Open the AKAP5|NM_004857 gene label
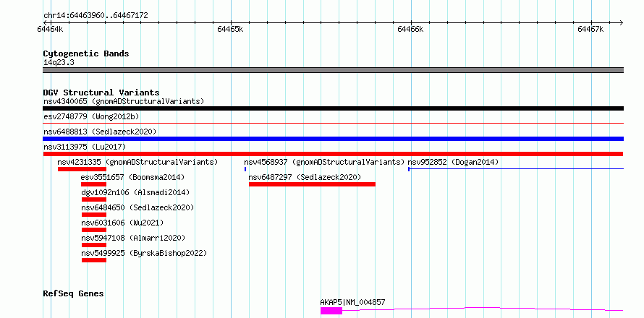The height and width of the screenshot is (318, 644). tap(352, 302)
